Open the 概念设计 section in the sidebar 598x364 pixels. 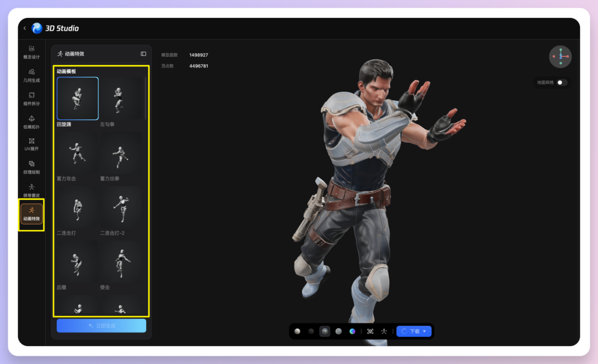[32, 52]
